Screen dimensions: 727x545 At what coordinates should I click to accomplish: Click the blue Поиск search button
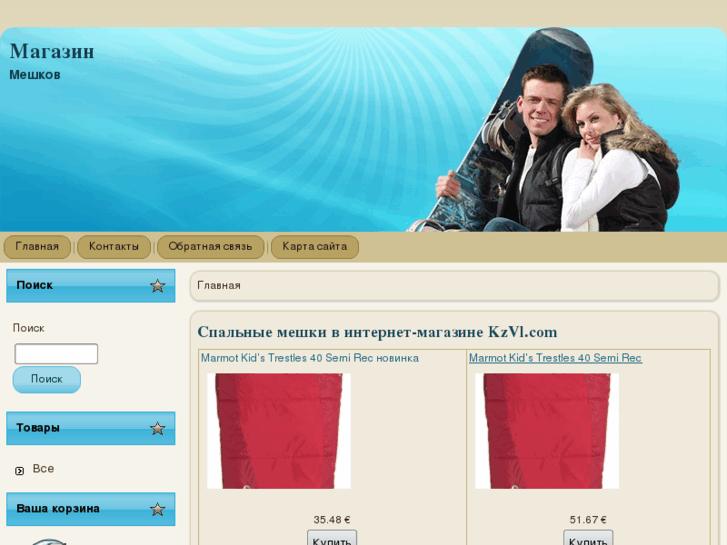tap(46, 379)
